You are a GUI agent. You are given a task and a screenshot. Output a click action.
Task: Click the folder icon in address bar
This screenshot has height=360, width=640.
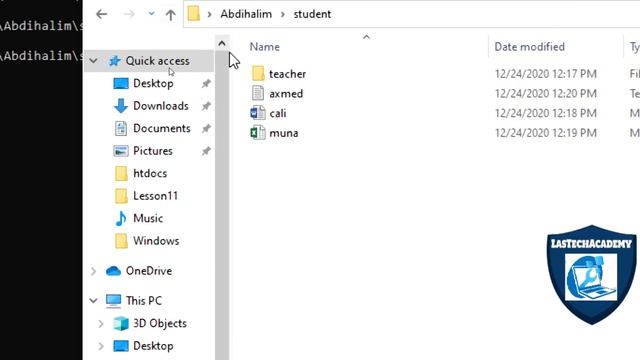click(x=193, y=14)
